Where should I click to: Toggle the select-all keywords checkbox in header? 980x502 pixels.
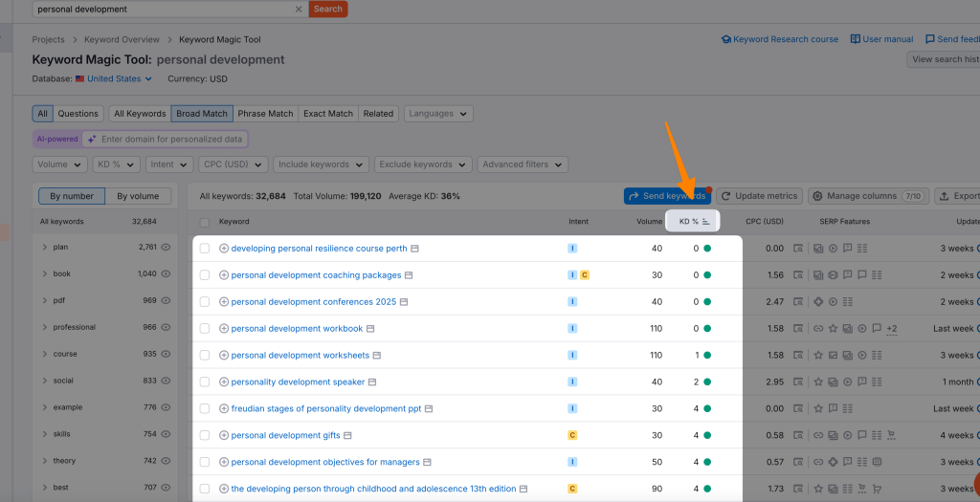(205, 222)
